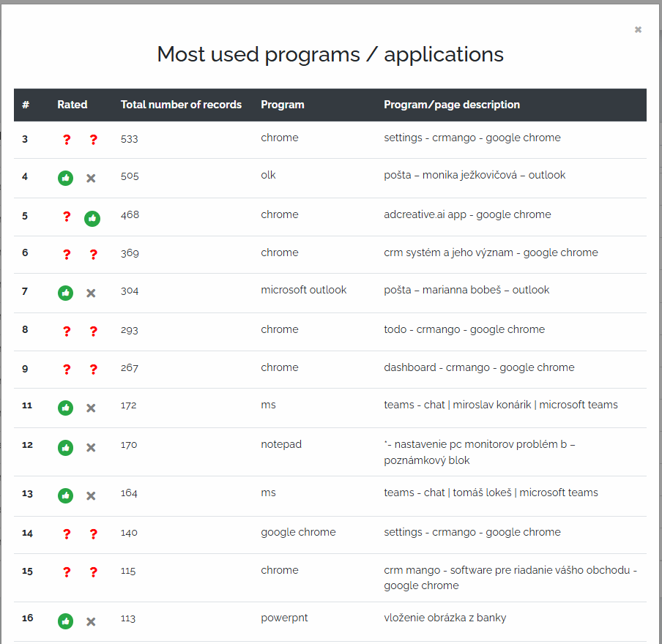Click program name 'microsoft outlook'

pyautogui.click(x=304, y=290)
